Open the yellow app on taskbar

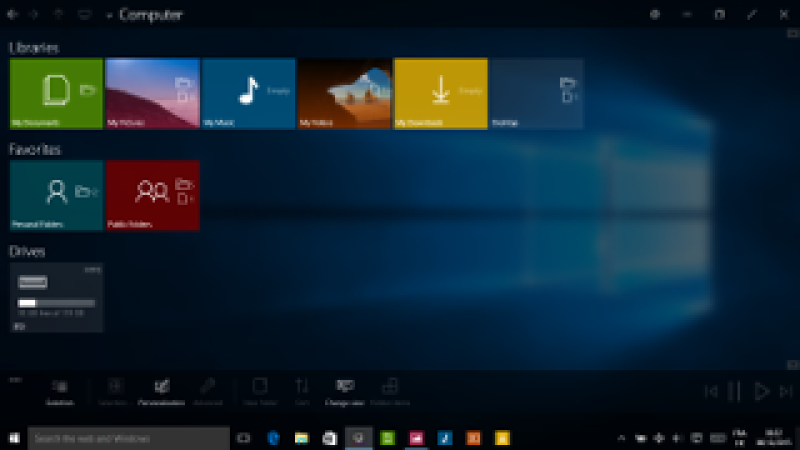502,438
